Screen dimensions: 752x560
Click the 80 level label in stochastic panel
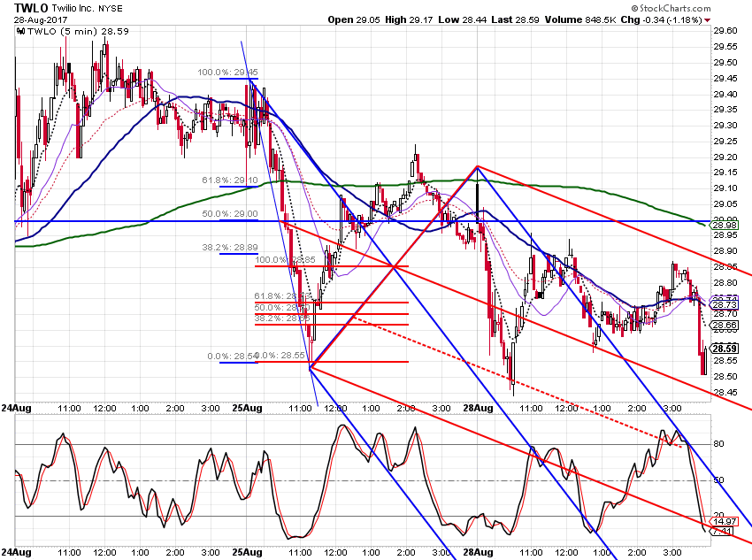click(x=718, y=444)
